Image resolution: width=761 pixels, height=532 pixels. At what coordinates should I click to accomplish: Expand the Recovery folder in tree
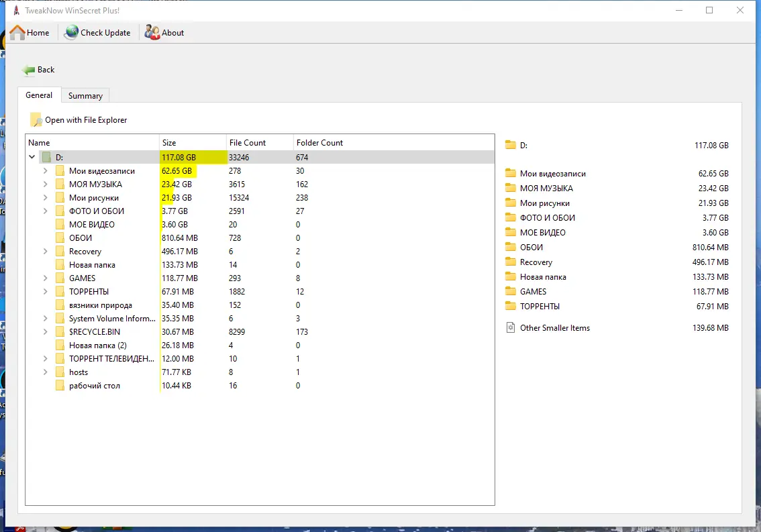45,252
